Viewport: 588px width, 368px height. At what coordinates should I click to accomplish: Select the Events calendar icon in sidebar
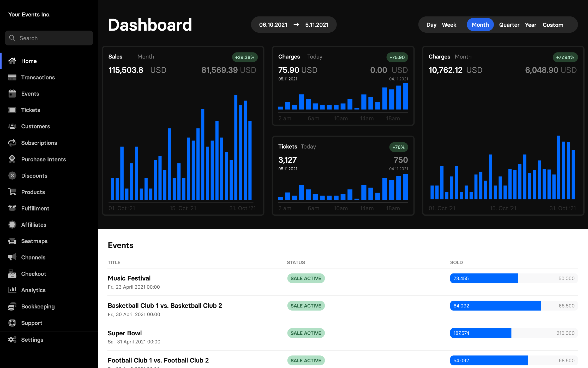(x=13, y=94)
